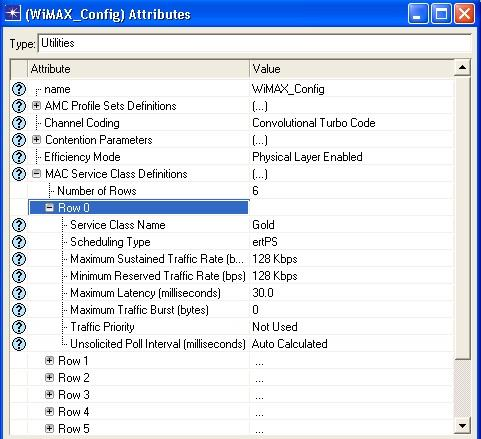Expand Row 4
481x439 pixels.
(x=49, y=412)
